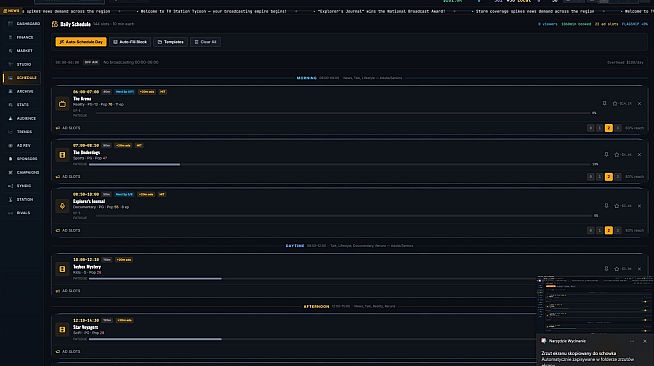Viewport: 654px width, 366px height.
Task: Click the Clear All button
Action: (x=205, y=42)
